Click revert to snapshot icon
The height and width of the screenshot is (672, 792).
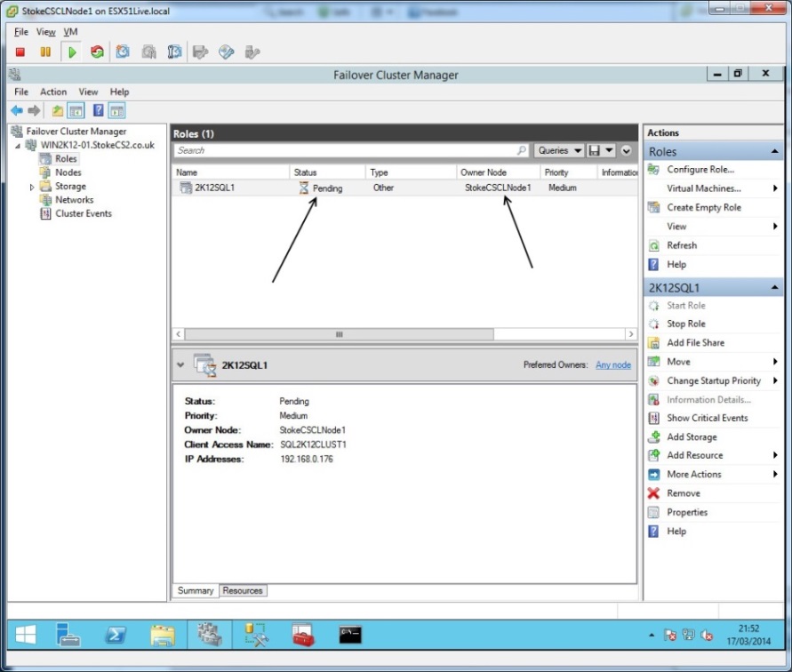149,52
